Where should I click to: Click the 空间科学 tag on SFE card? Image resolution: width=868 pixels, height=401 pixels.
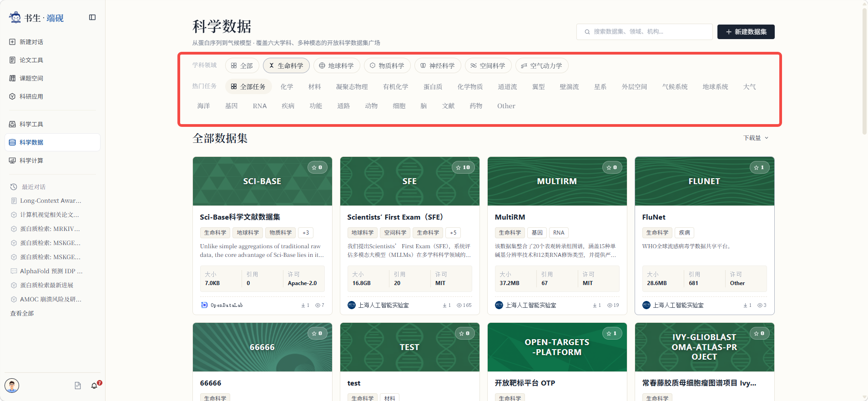[x=395, y=232]
